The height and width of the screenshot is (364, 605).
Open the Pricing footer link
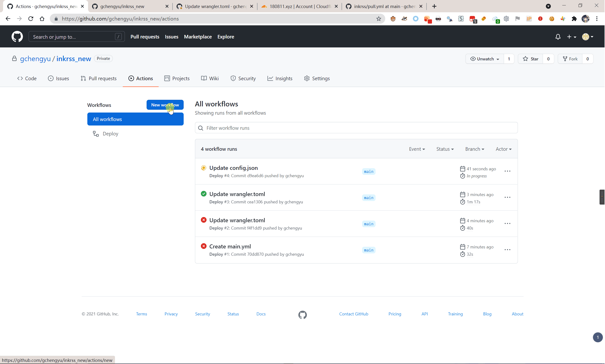tap(395, 314)
